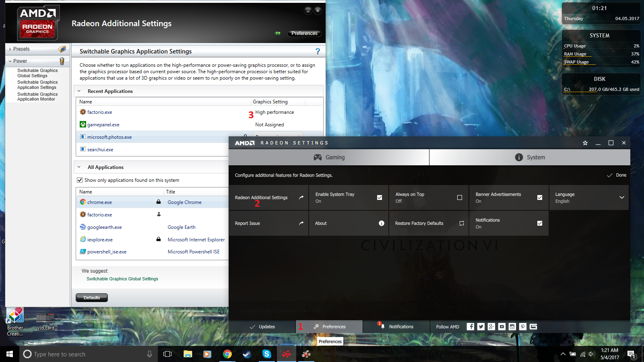Open the Switchable Graphics Global Settings suggested link
The height and width of the screenshot is (362, 644).
[x=122, y=279]
